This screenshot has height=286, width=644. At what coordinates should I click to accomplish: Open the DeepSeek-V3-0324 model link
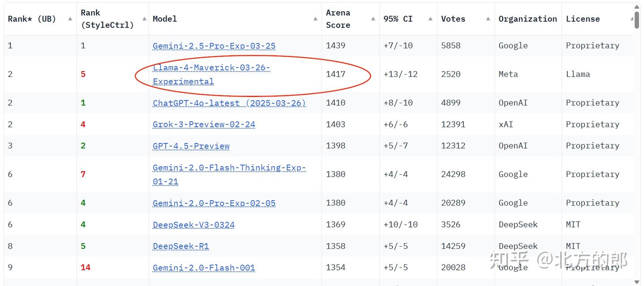[x=193, y=224]
